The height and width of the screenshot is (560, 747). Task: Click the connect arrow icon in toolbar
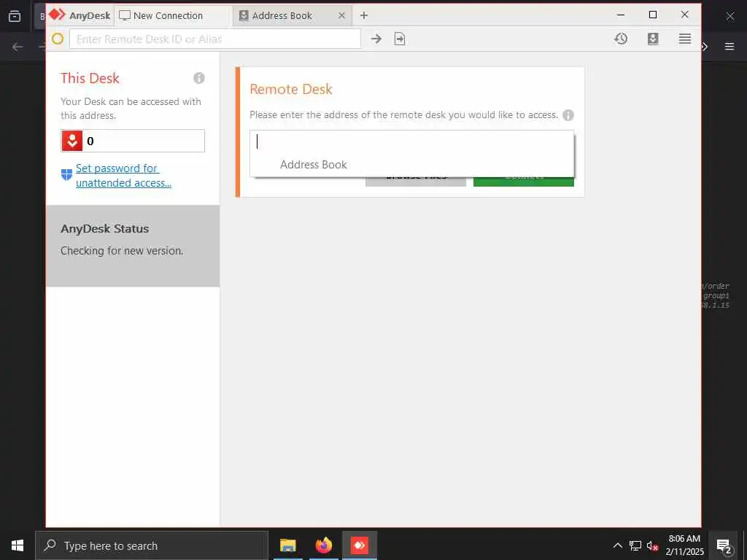tap(376, 39)
